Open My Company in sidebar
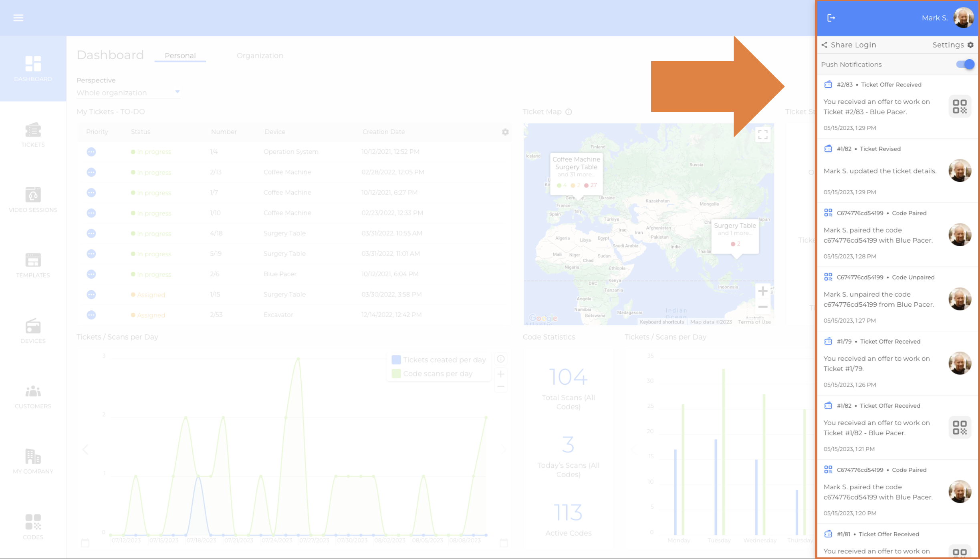This screenshot has width=980, height=559. 33,461
